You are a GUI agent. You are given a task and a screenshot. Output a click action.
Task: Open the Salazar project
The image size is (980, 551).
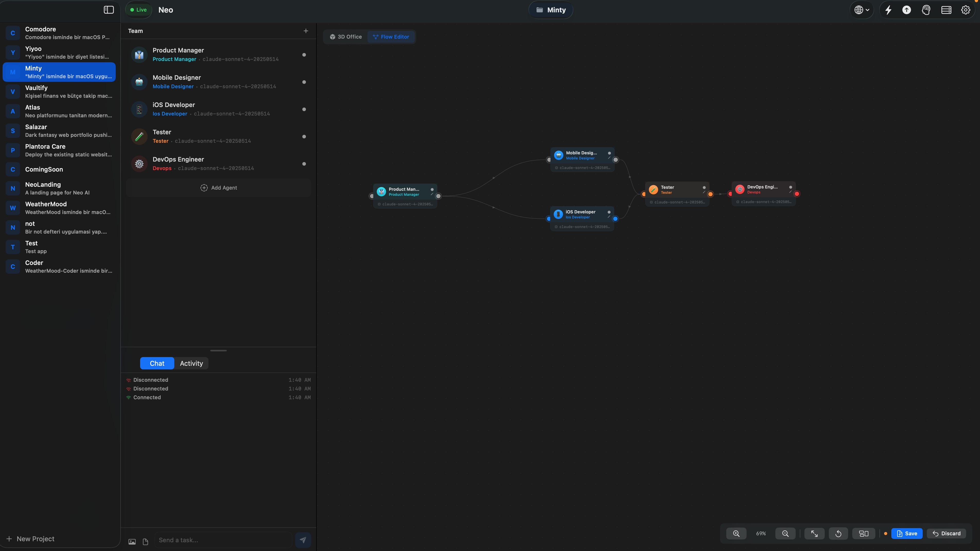[x=59, y=131]
